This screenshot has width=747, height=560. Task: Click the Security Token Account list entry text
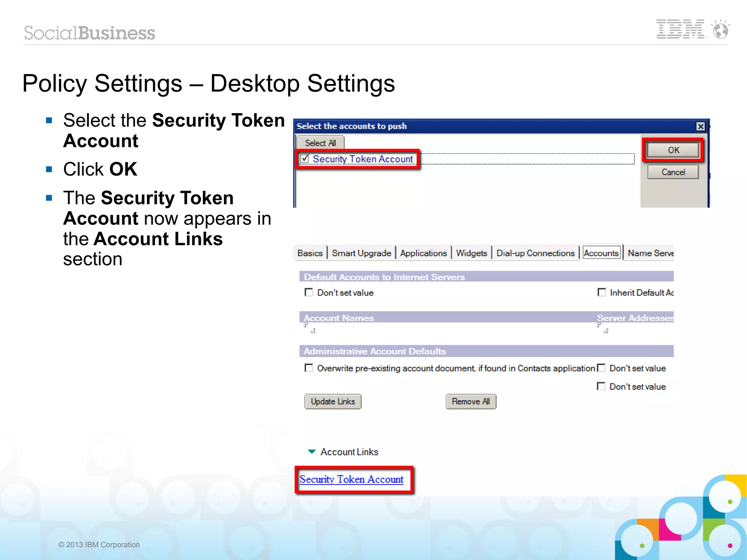(x=363, y=159)
